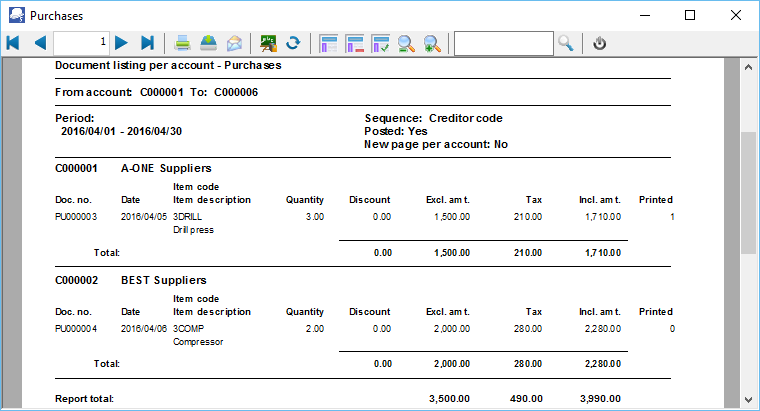This screenshot has height=411, width=760.
Task: Click the Purchases app icon in title bar
Action: point(14,15)
